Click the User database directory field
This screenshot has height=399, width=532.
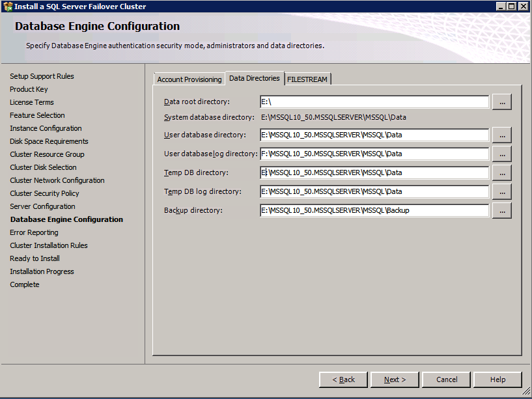tap(374, 135)
